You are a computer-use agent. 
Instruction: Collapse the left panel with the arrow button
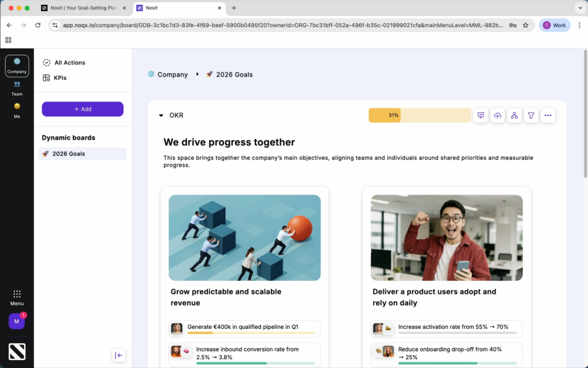[119, 355]
